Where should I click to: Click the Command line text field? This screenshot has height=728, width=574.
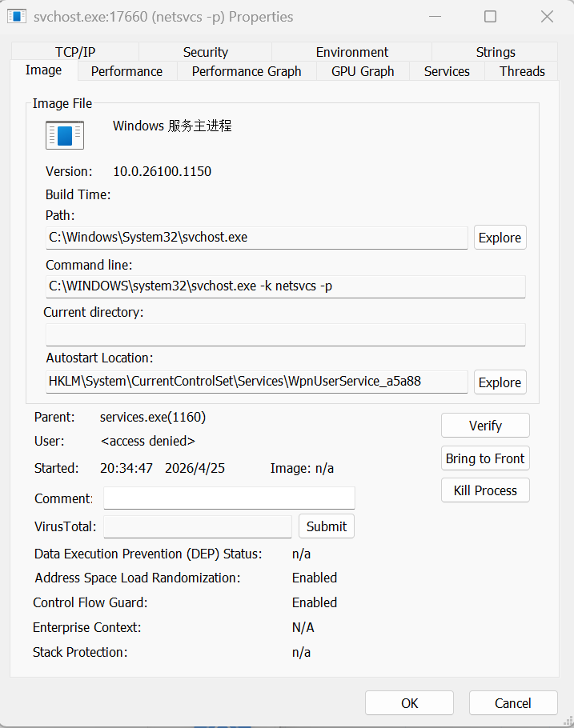point(285,286)
